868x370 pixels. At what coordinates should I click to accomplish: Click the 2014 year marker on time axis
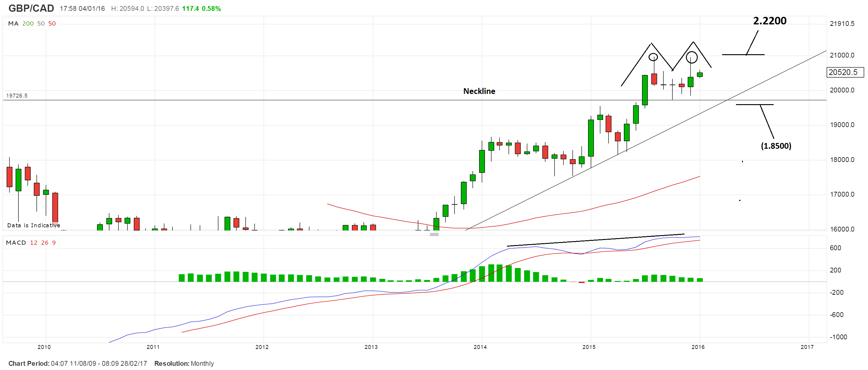coord(480,347)
